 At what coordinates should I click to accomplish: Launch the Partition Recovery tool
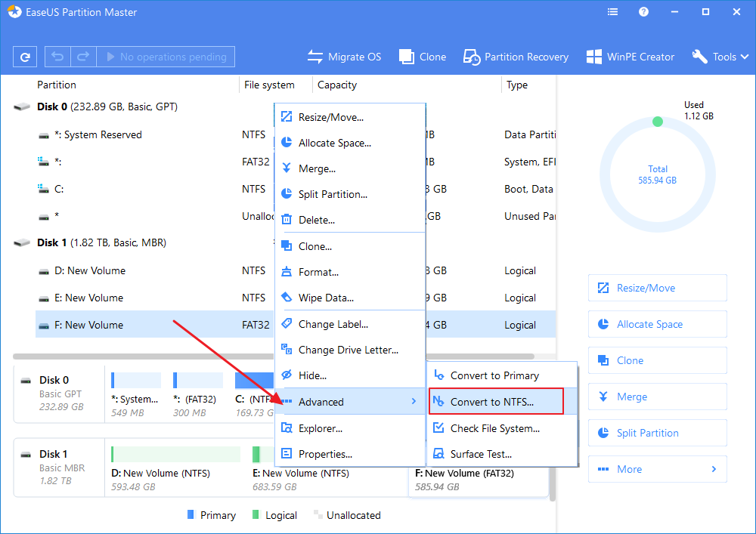(x=516, y=57)
